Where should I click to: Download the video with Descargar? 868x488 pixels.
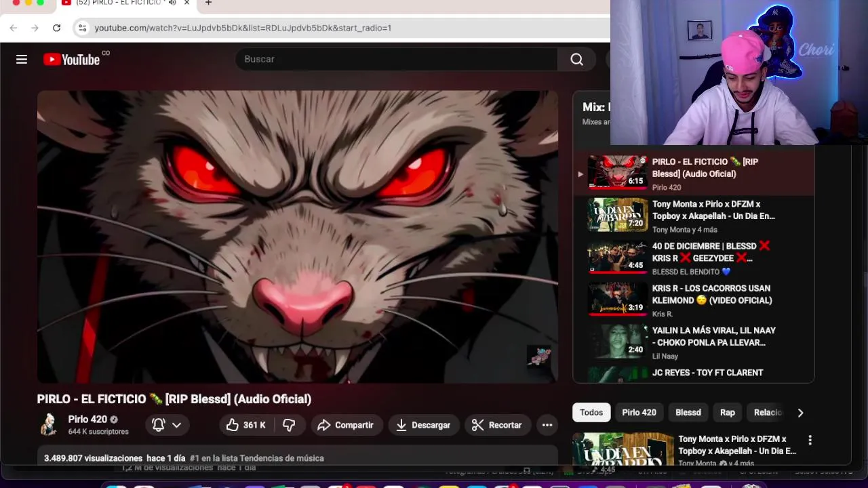pos(423,425)
